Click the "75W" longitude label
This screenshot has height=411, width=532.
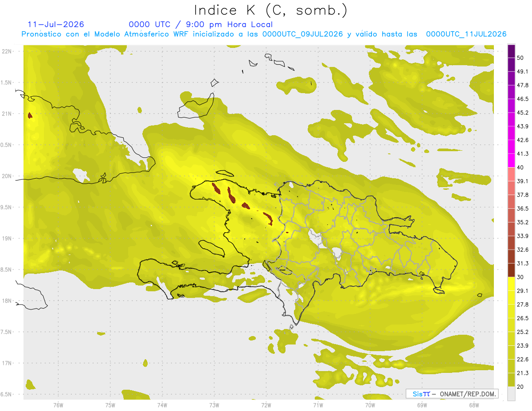coord(110,405)
